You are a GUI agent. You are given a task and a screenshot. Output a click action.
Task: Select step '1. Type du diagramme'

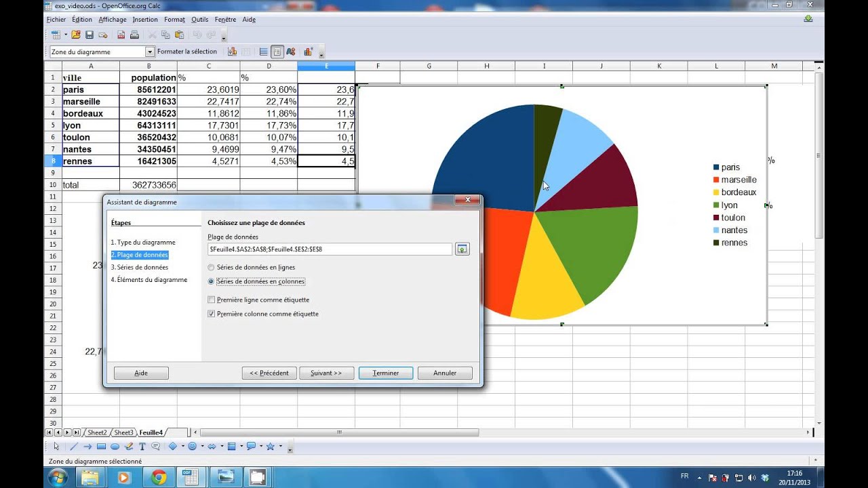[x=143, y=242]
